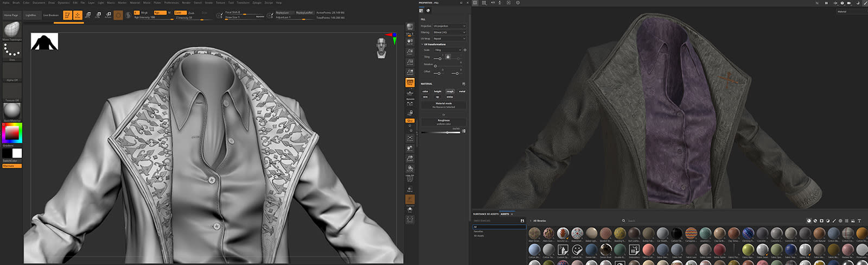Adjust the Roughness uniform color slider

click(447, 132)
